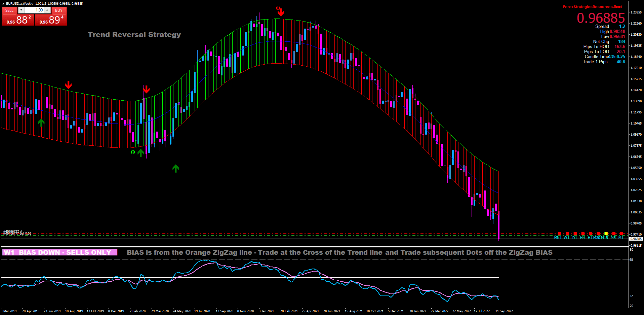Click the large 0.96885 price display
Viewport: 644px width, 315px height.
(601, 18)
